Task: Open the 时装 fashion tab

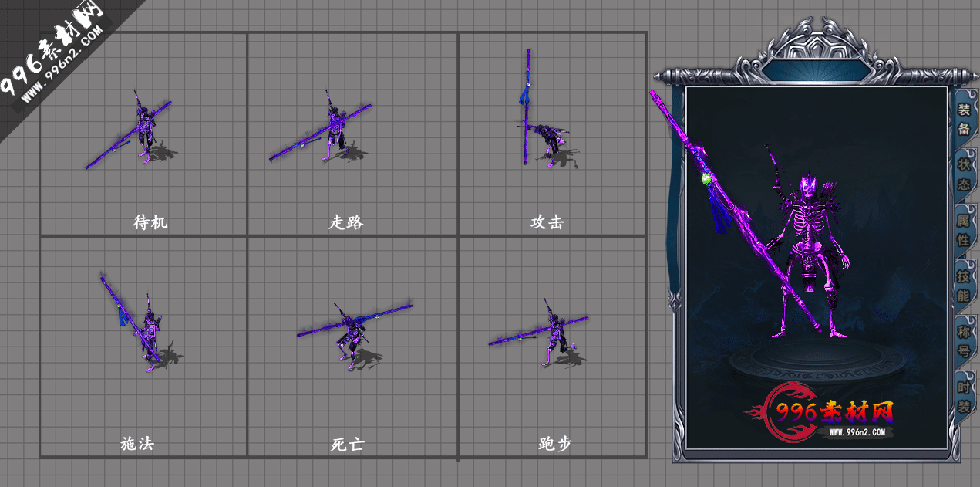Action: [x=964, y=397]
